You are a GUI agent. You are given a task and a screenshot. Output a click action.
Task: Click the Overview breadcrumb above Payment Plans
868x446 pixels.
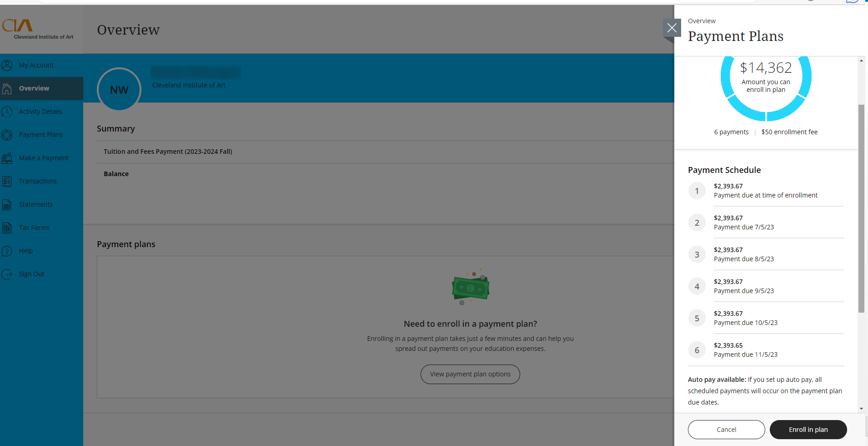[702, 21]
